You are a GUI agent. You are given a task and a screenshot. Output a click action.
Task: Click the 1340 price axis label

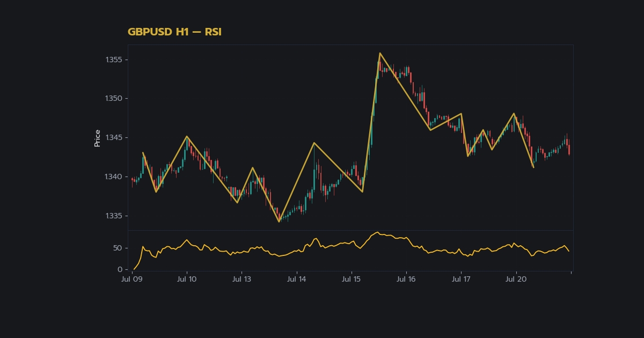[114, 177]
